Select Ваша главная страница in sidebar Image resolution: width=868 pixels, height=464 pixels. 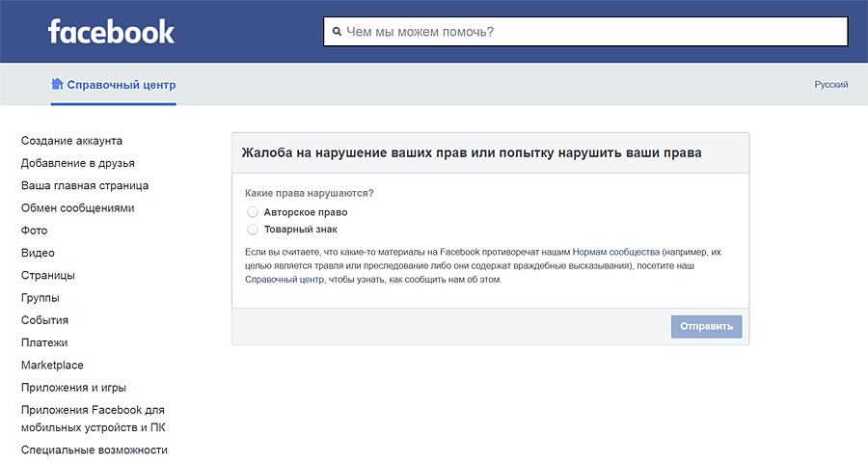tap(85, 185)
